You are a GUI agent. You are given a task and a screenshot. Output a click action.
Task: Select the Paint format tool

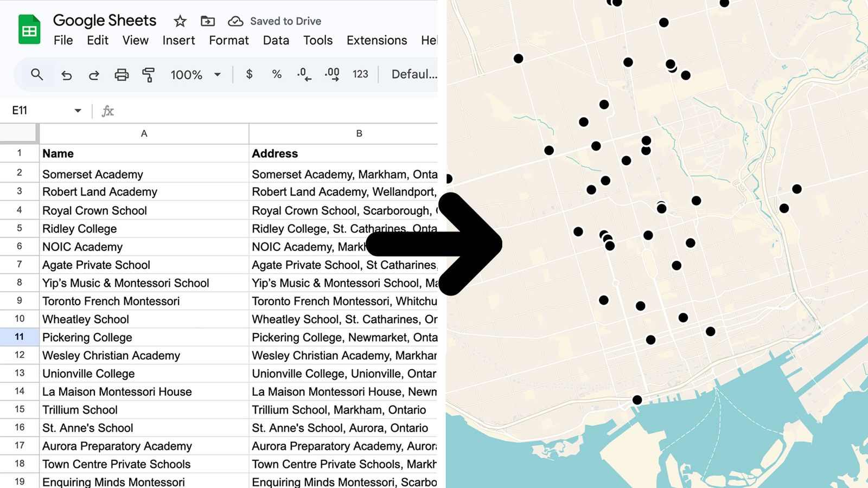[148, 75]
